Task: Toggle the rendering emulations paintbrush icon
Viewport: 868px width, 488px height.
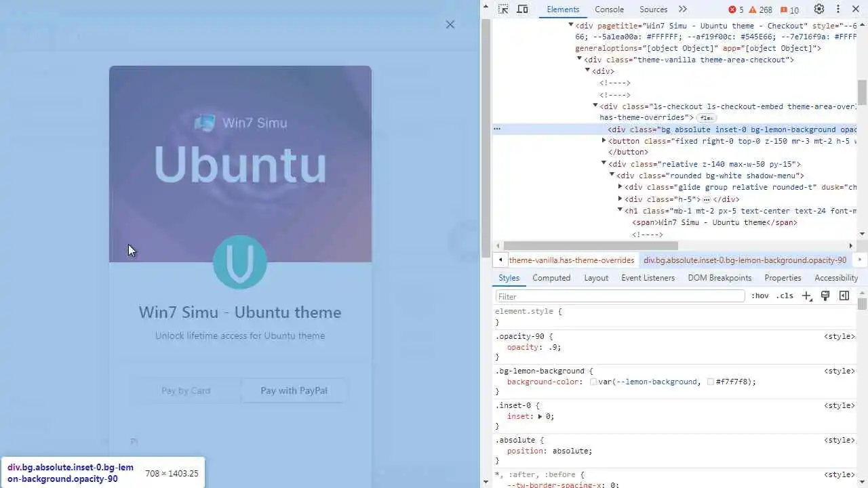Action: point(825,296)
